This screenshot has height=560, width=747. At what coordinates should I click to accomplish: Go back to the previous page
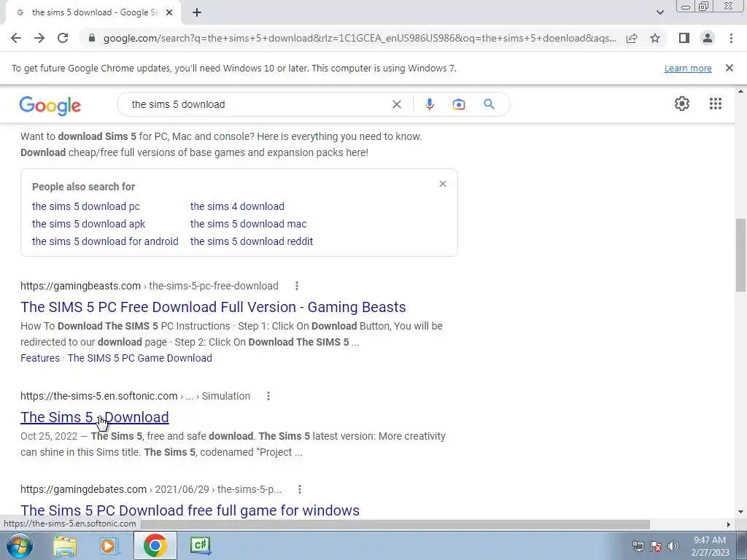click(x=16, y=38)
